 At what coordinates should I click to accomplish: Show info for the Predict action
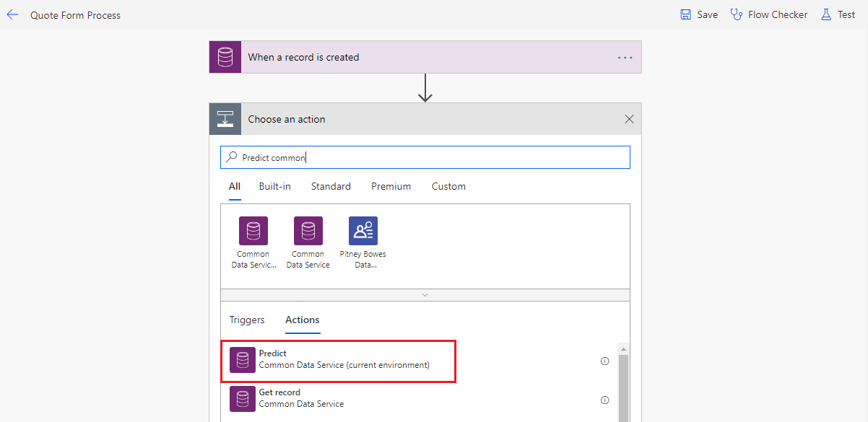[605, 361]
